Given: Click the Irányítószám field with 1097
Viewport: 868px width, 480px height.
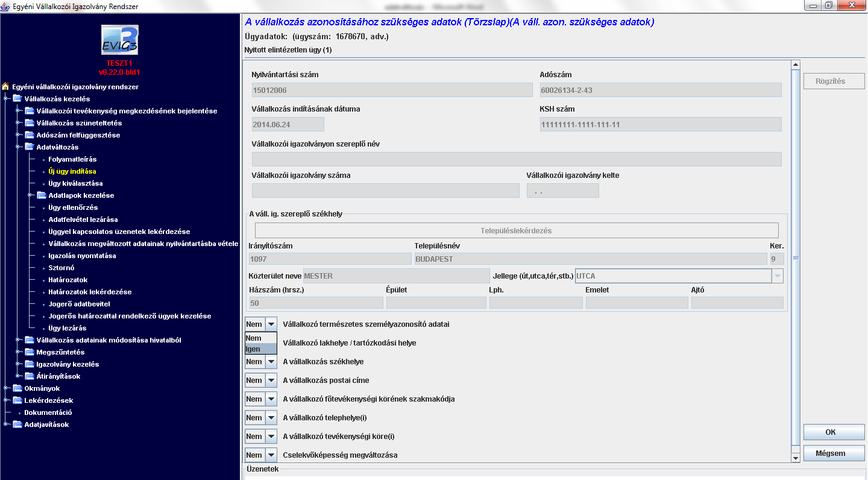Looking at the screenshot, I should [x=330, y=259].
